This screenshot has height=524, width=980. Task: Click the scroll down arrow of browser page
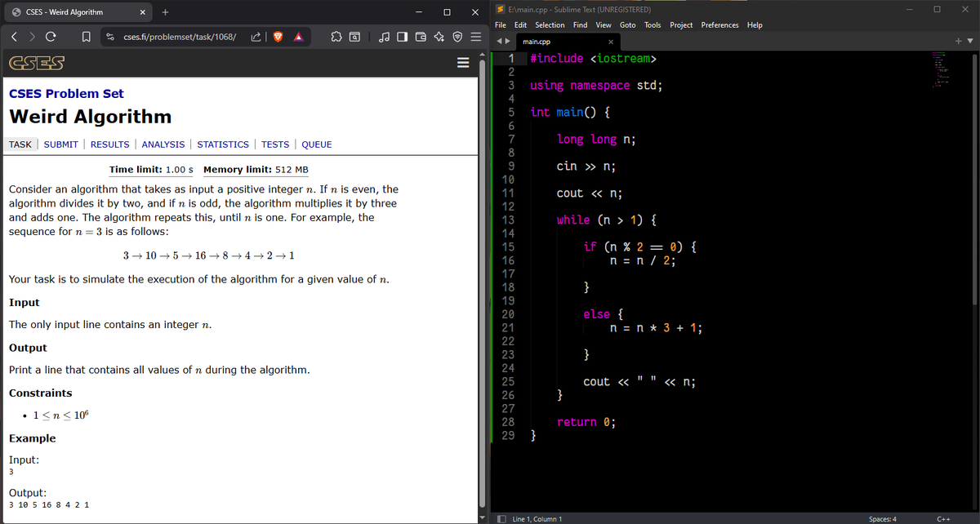coord(483,517)
